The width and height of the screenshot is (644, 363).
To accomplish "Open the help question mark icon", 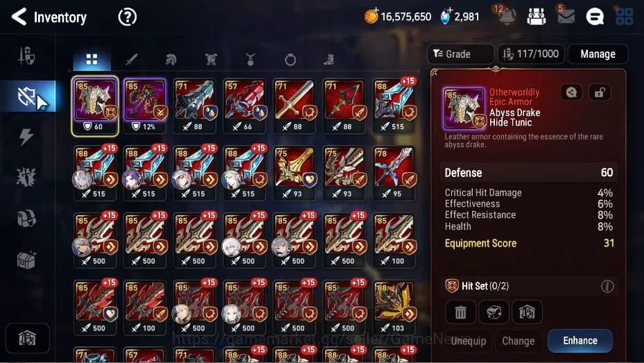I will click(x=128, y=17).
